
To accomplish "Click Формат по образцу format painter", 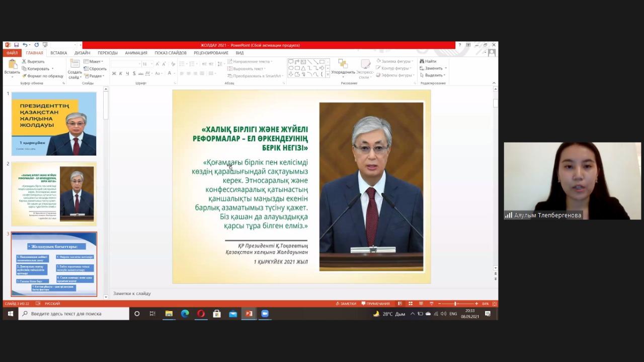I will pos(42,76).
